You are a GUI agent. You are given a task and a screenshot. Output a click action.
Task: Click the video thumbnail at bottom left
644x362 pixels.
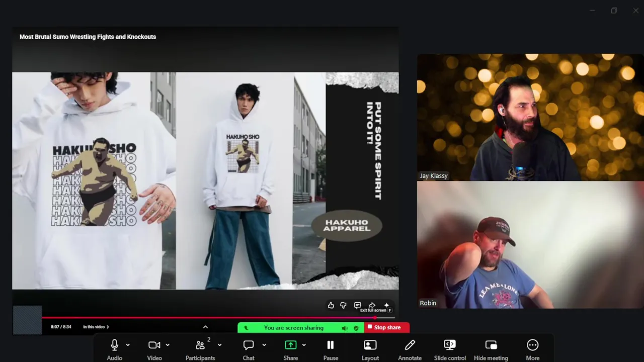click(27, 320)
